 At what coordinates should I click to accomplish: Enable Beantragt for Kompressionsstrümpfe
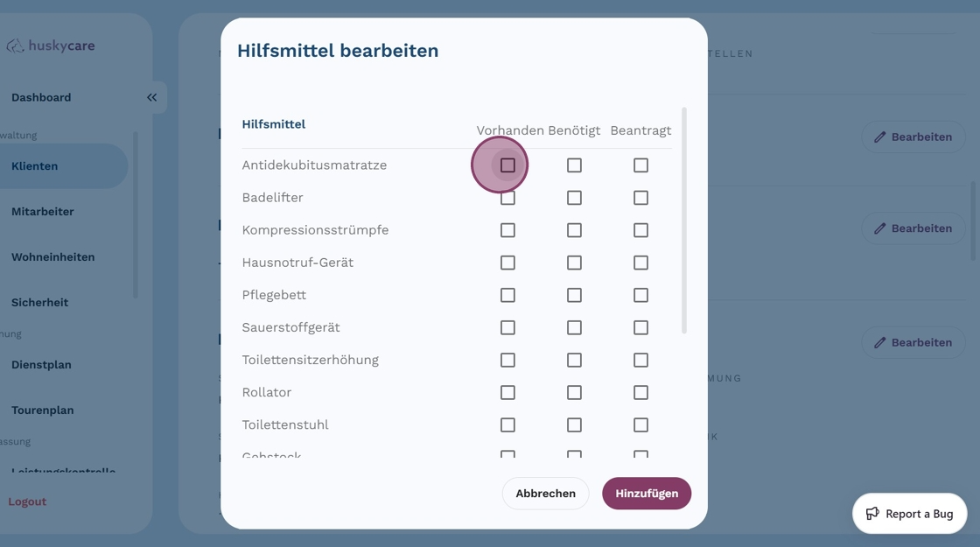[640, 230]
